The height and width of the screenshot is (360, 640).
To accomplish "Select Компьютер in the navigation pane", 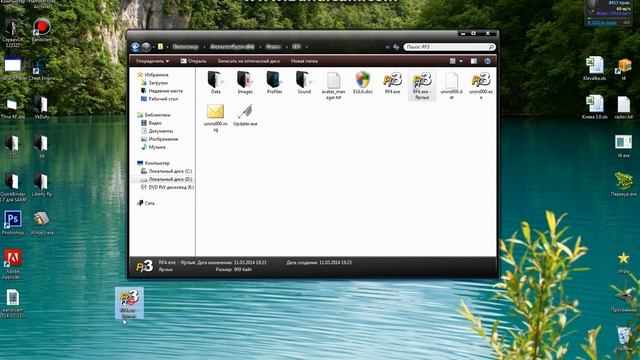I will point(153,163).
